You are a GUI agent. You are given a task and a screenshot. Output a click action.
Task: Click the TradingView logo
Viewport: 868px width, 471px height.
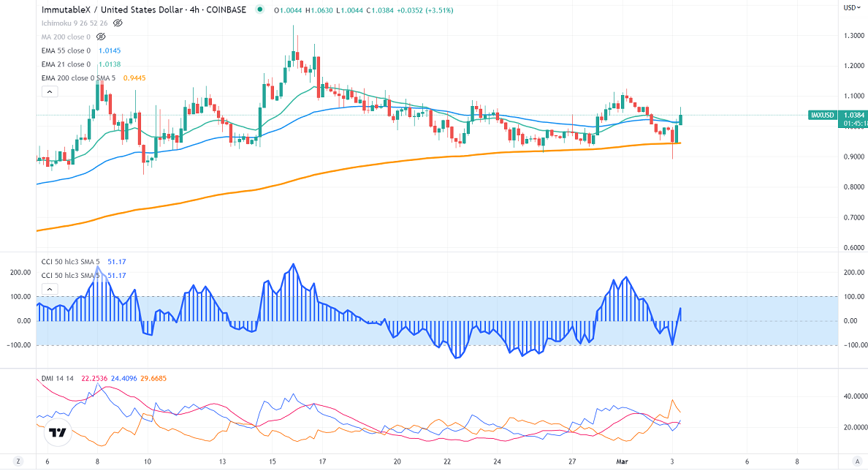tap(57, 433)
